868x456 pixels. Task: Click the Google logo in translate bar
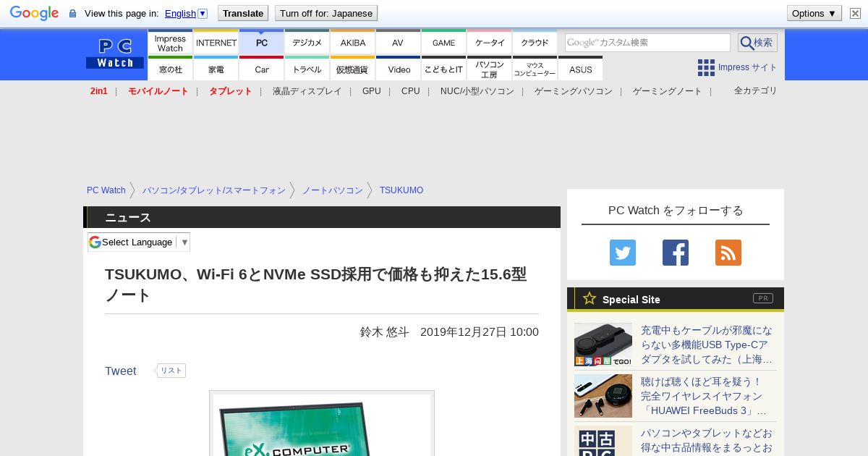(x=34, y=13)
